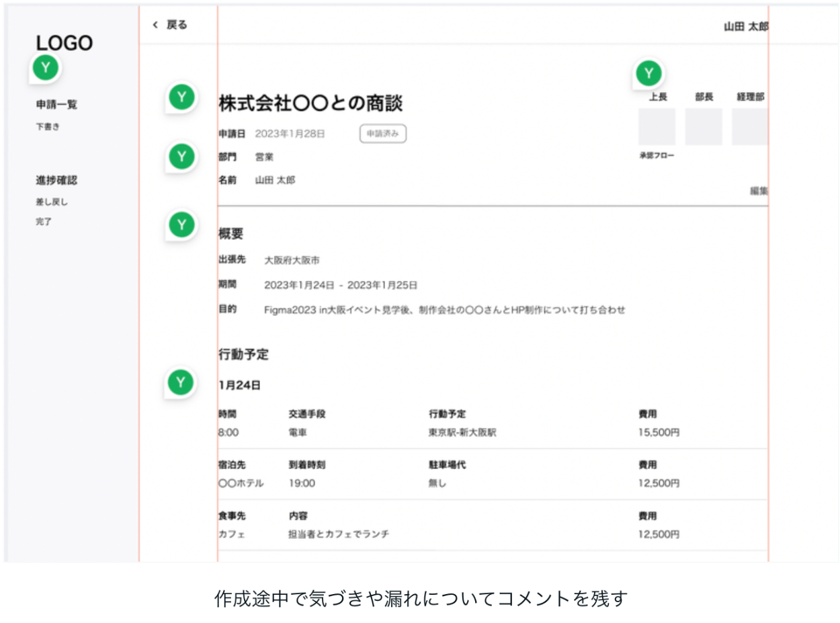Viewport: 840px width, 623px height.
Task: Open comment pin beside the 株式会社〇〇との商談 title
Action: click(180, 98)
